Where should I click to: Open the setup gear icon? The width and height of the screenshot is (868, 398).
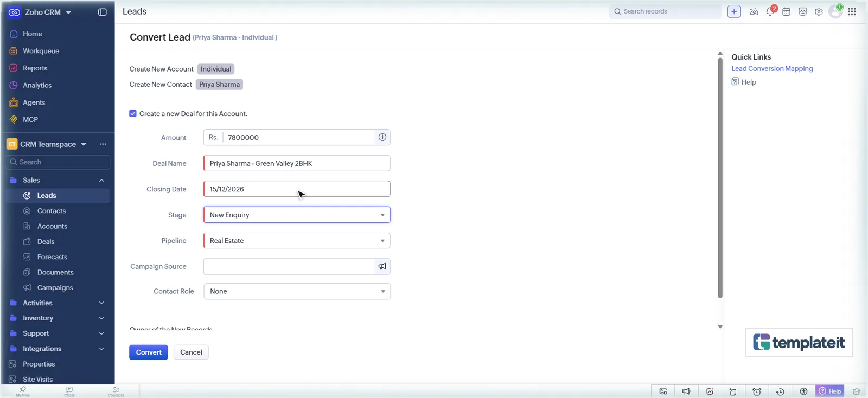pos(819,11)
